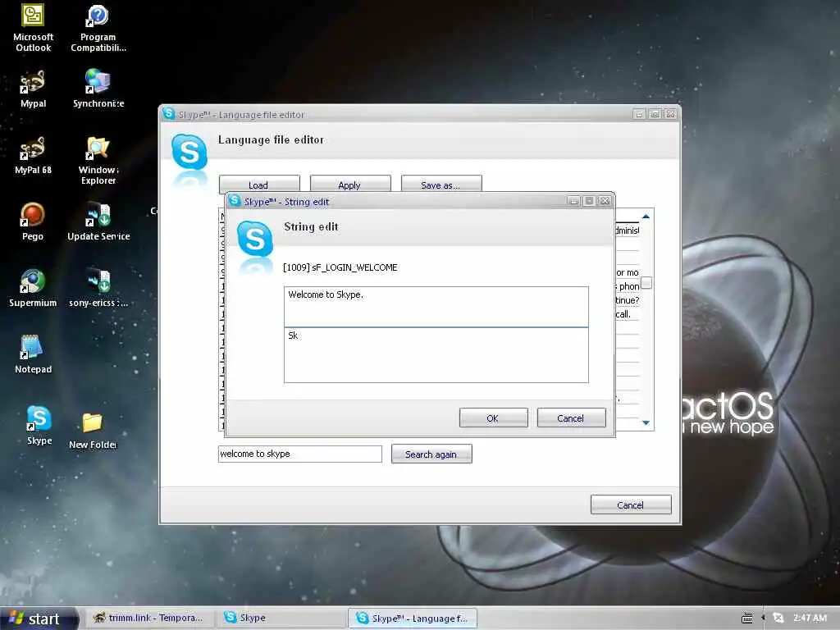Click the Apply button in Language file editor
Viewport: 840px width, 630px height.
(x=349, y=185)
